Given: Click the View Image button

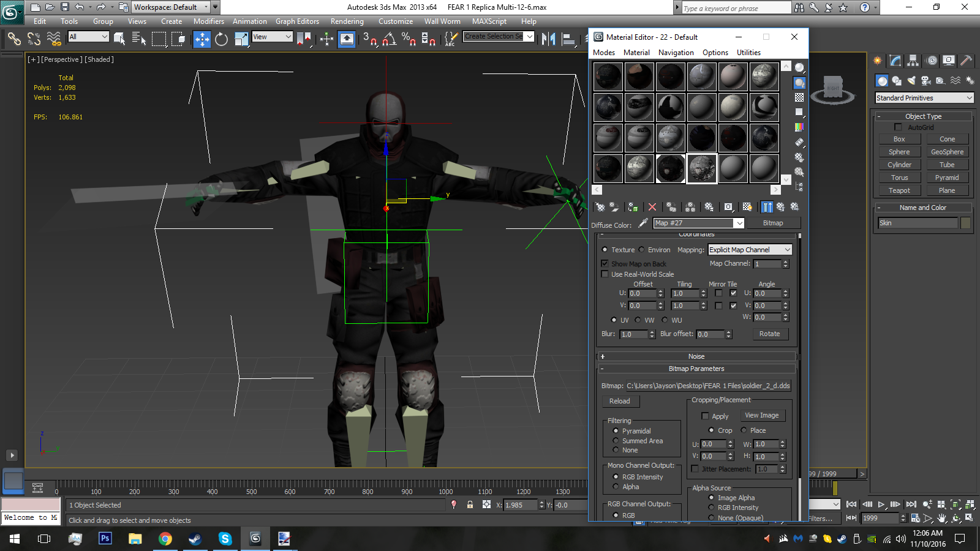Looking at the screenshot, I should click(762, 415).
